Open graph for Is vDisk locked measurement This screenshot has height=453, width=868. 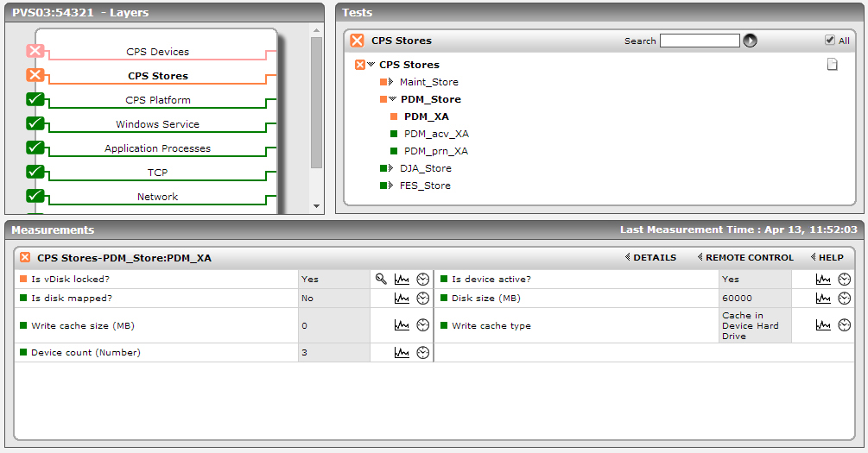[x=402, y=280]
